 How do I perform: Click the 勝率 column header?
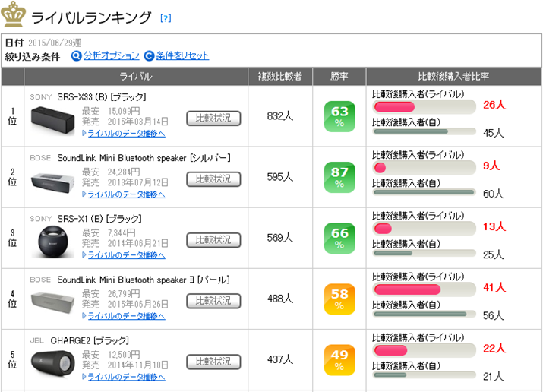pyautogui.click(x=339, y=77)
